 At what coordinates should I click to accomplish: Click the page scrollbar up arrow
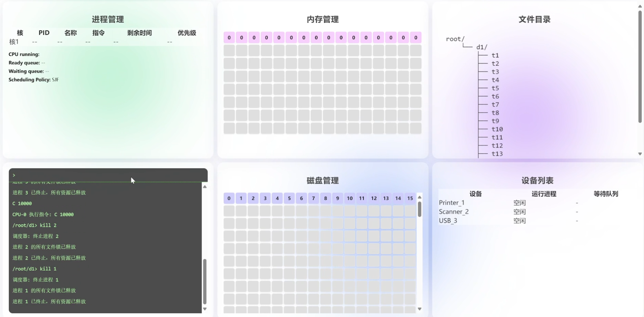click(x=640, y=6)
